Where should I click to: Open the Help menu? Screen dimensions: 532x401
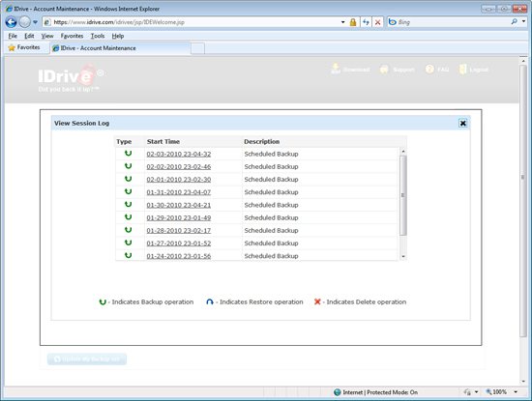click(118, 36)
